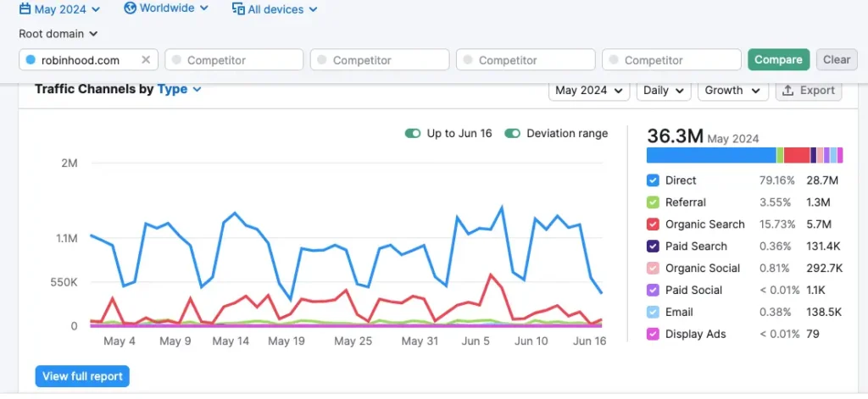Screen dimensions: 868x399
Task: Click the green Referral bar segment
Action: coord(780,155)
